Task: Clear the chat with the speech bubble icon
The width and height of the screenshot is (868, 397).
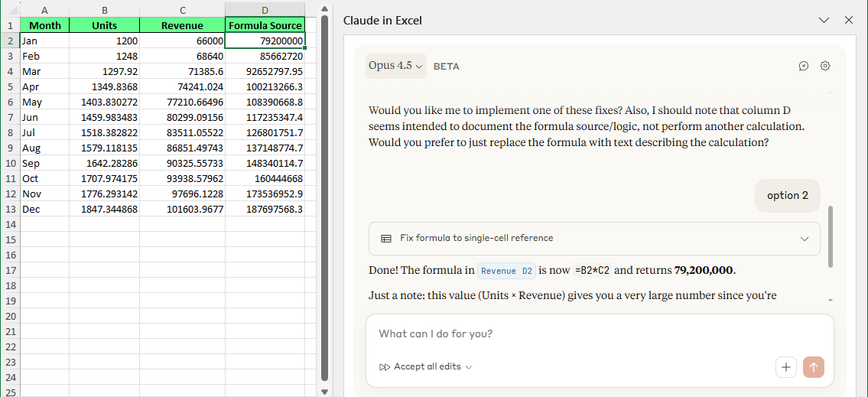Action: 804,66
